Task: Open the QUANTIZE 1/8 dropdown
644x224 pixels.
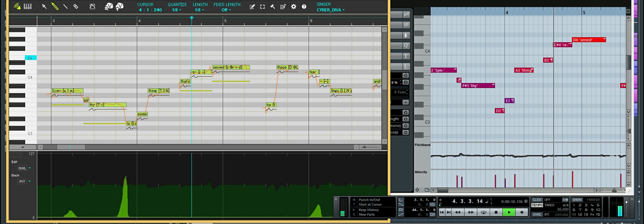Action: click(x=177, y=10)
